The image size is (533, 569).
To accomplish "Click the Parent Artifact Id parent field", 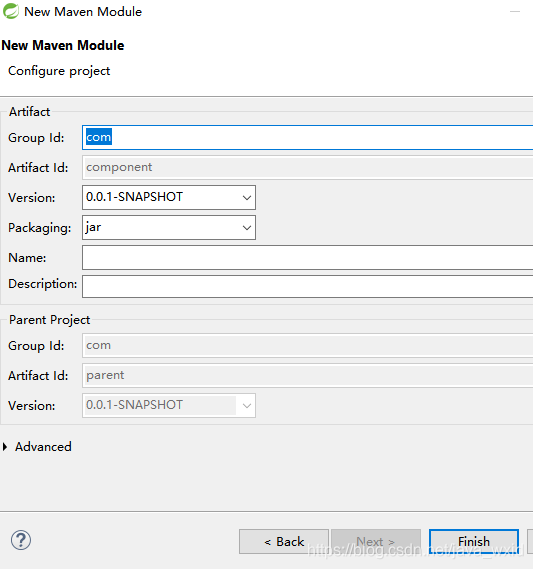I will pos(308,376).
